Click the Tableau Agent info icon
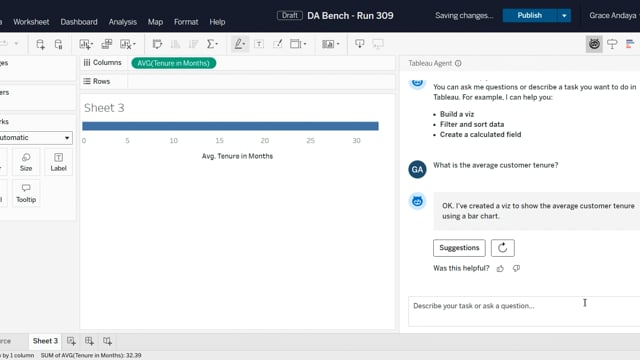640x360 pixels. tap(458, 63)
